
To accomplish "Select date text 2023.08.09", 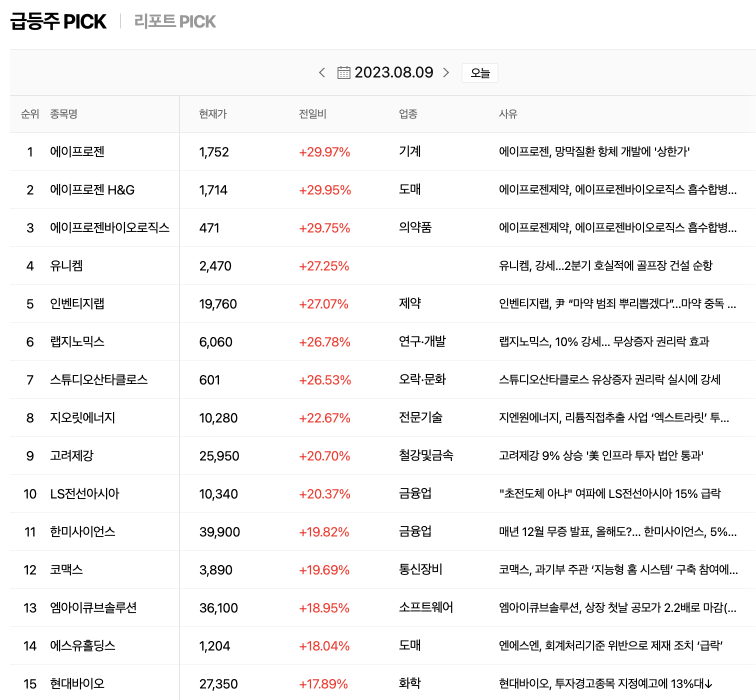I will coord(394,72).
